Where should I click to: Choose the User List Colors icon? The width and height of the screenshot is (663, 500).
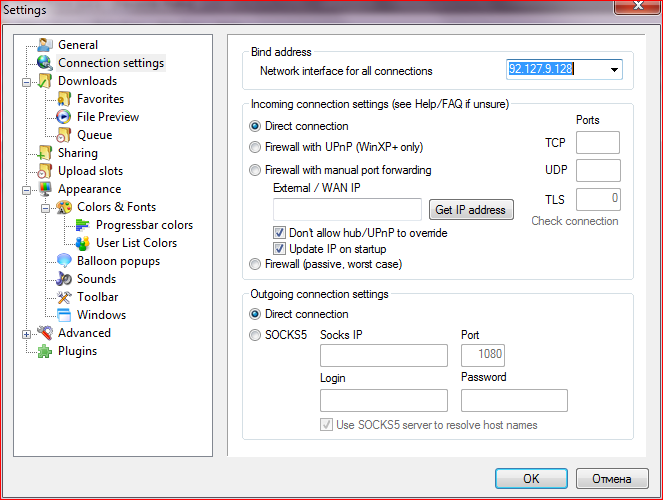pyautogui.click(x=82, y=243)
